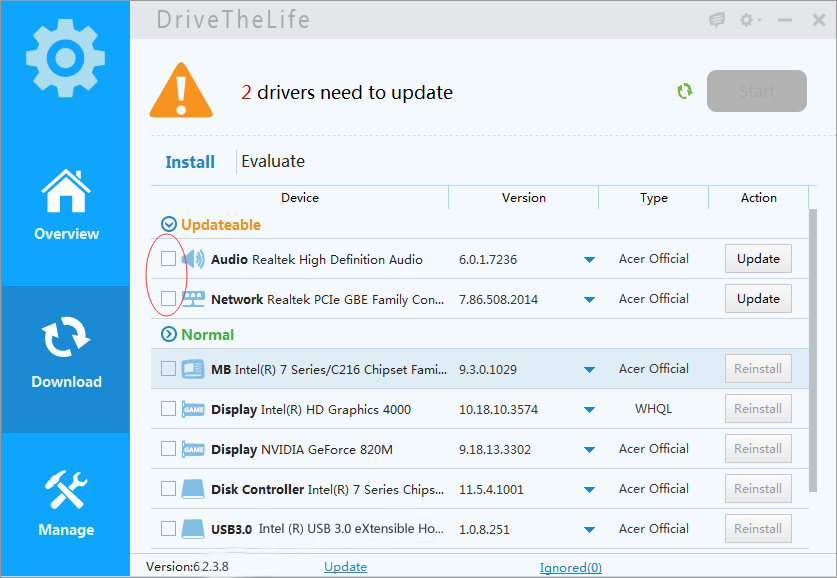
Task: Switch to the Evaluate tab
Action: [273, 161]
